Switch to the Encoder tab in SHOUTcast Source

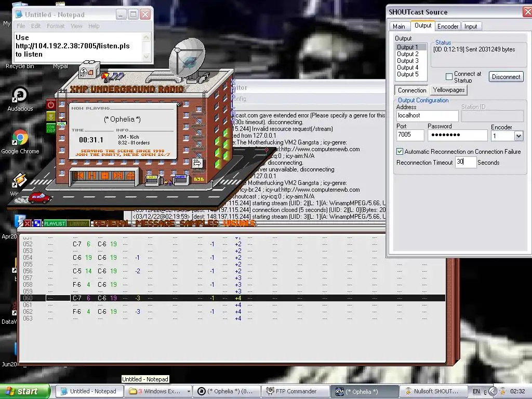[x=447, y=26]
